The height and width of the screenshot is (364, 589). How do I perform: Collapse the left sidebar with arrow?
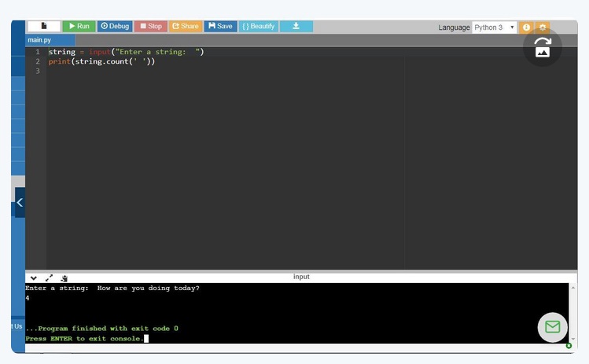[20, 202]
